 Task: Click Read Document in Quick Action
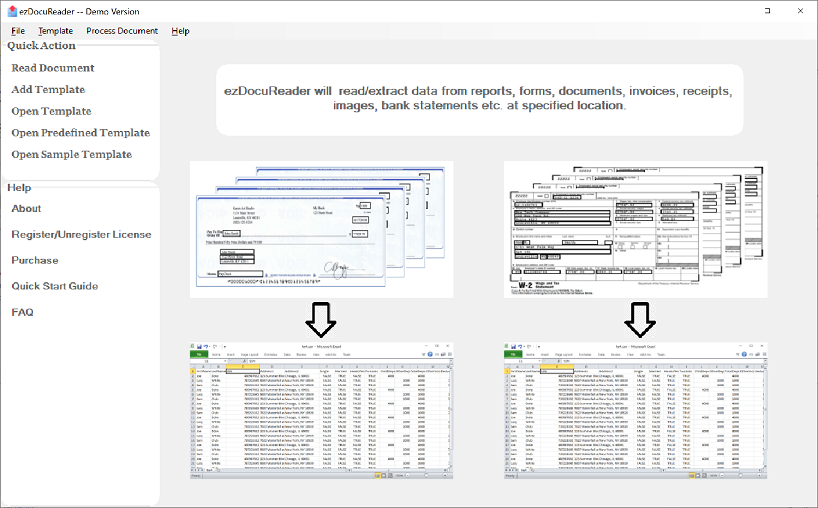(x=53, y=68)
